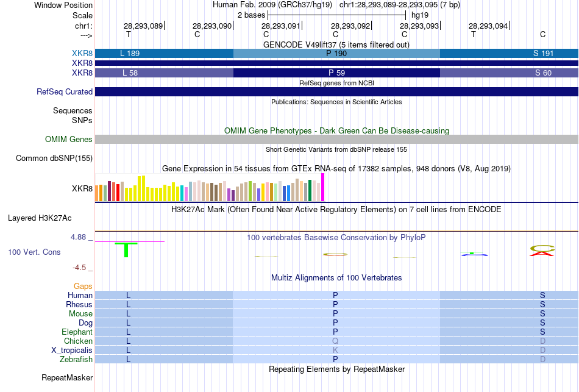This screenshot has height=392, width=579.
Task: Click the Scale track label
Action: click(82, 15)
